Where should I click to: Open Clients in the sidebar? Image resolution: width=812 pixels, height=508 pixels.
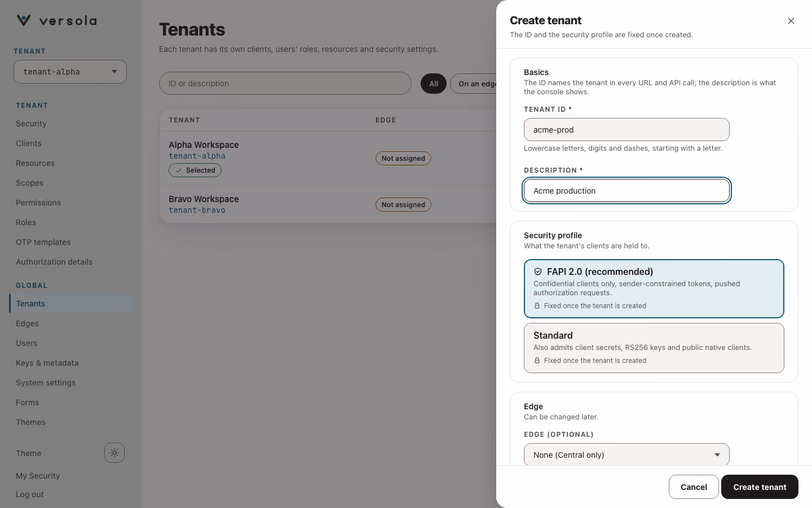pos(29,143)
